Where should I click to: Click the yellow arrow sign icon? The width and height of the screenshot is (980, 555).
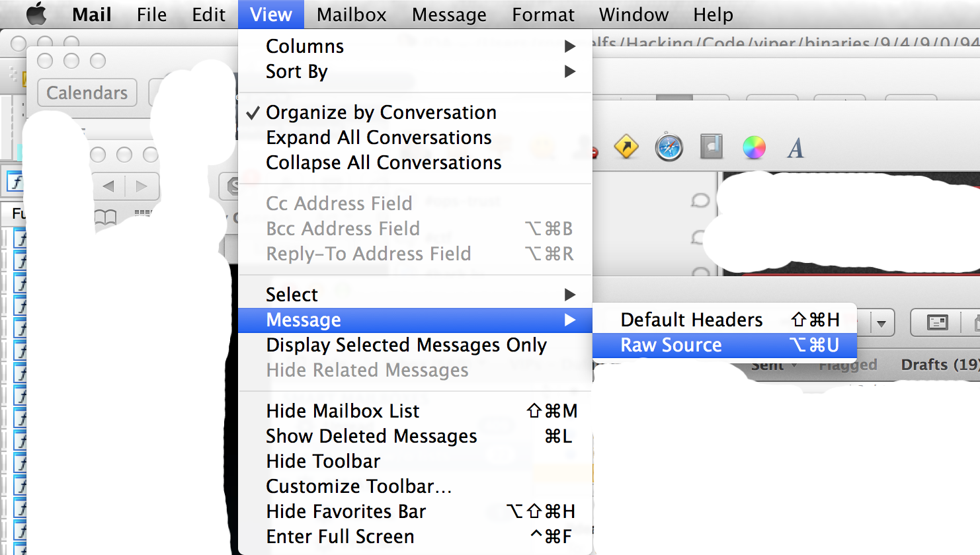click(626, 147)
